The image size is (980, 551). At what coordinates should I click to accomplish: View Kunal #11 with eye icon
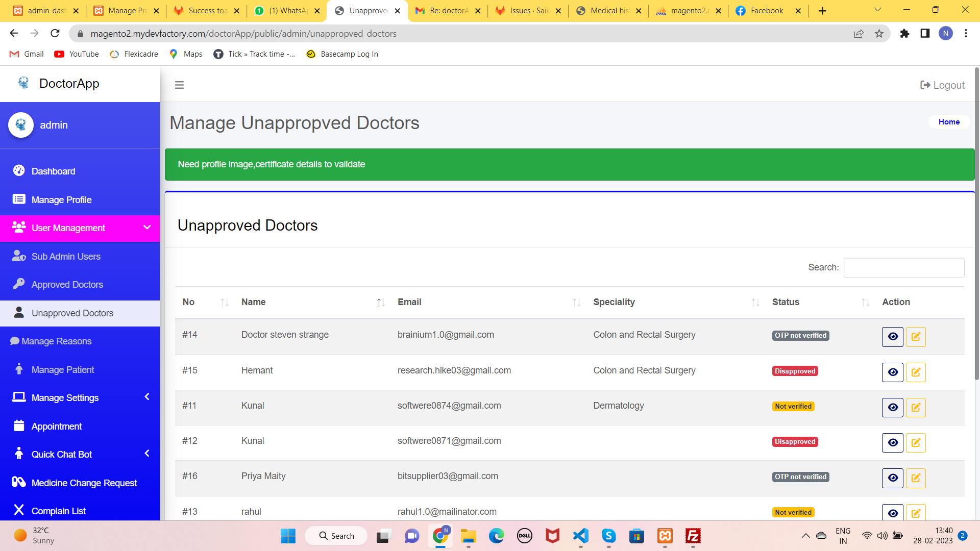(x=893, y=408)
